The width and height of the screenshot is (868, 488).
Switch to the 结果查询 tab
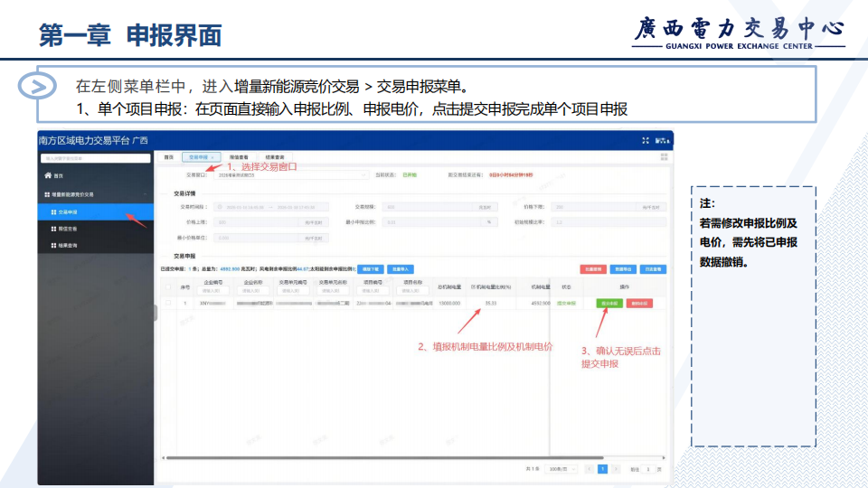tap(275, 157)
